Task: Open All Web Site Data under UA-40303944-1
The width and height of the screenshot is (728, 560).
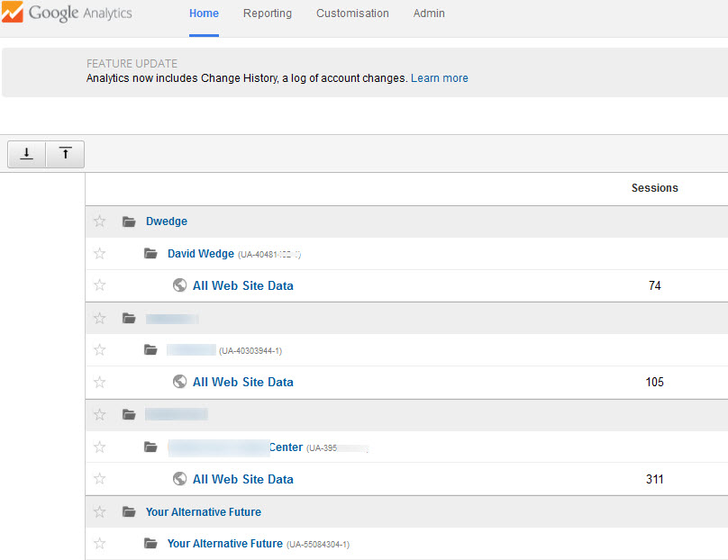Action: [x=243, y=383]
